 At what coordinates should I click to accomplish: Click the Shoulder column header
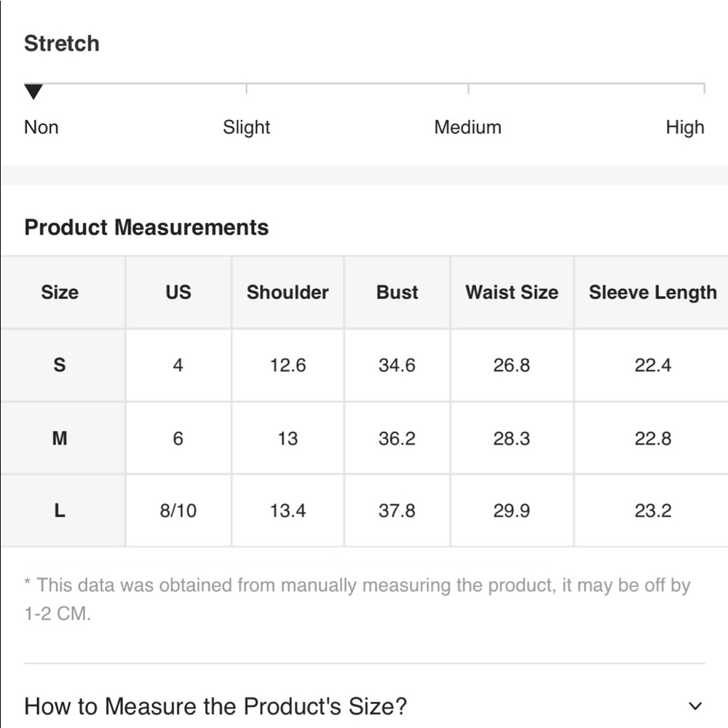pyautogui.click(x=288, y=292)
